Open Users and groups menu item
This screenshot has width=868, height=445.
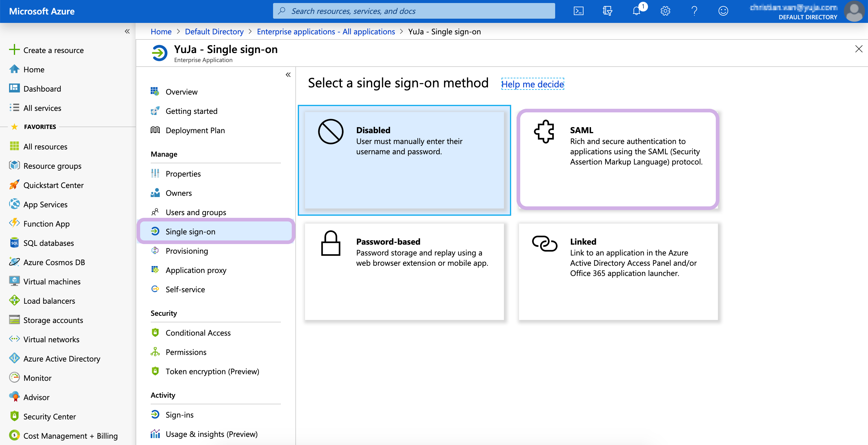pos(196,212)
